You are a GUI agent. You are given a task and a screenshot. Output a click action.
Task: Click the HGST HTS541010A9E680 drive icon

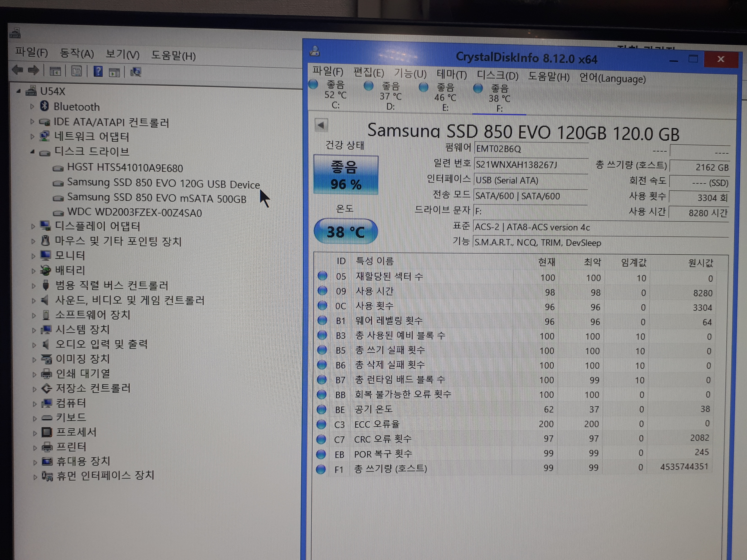(x=58, y=168)
